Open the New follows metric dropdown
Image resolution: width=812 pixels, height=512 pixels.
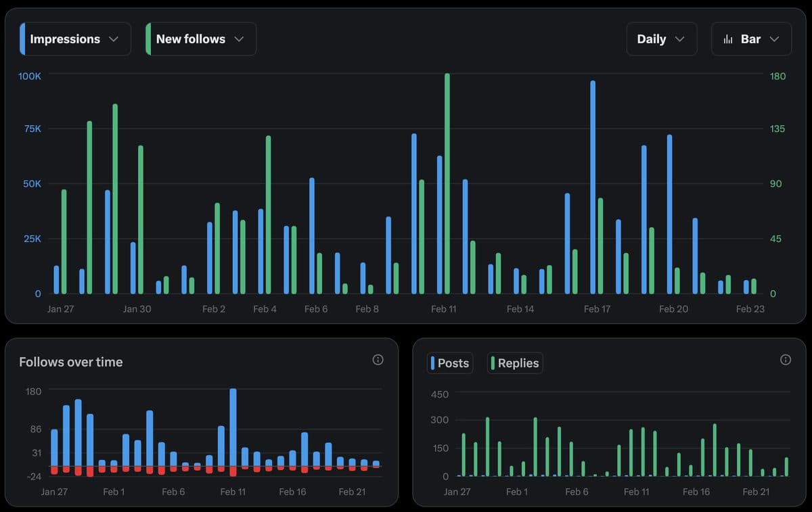point(239,39)
